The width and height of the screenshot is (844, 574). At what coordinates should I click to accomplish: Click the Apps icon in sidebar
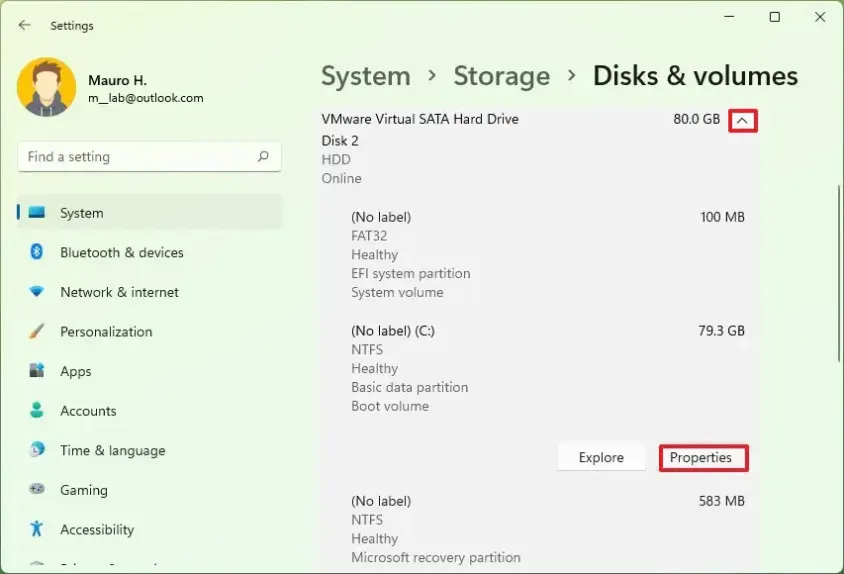point(37,371)
